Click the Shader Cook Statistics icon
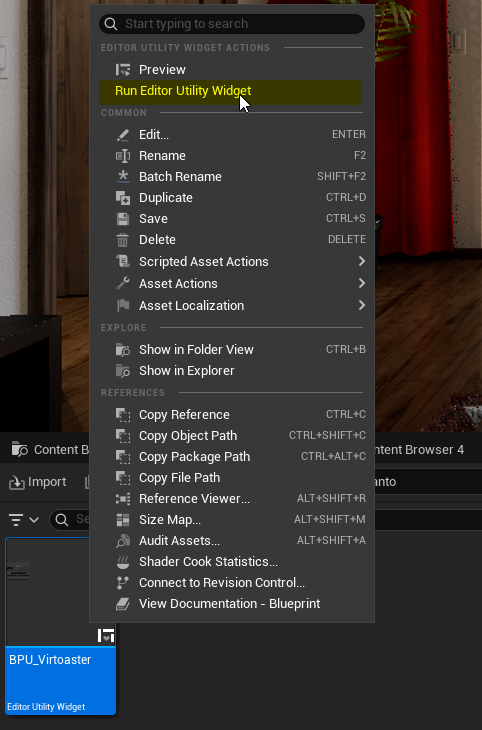Image resolution: width=482 pixels, height=730 pixels. tap(123, 562)
